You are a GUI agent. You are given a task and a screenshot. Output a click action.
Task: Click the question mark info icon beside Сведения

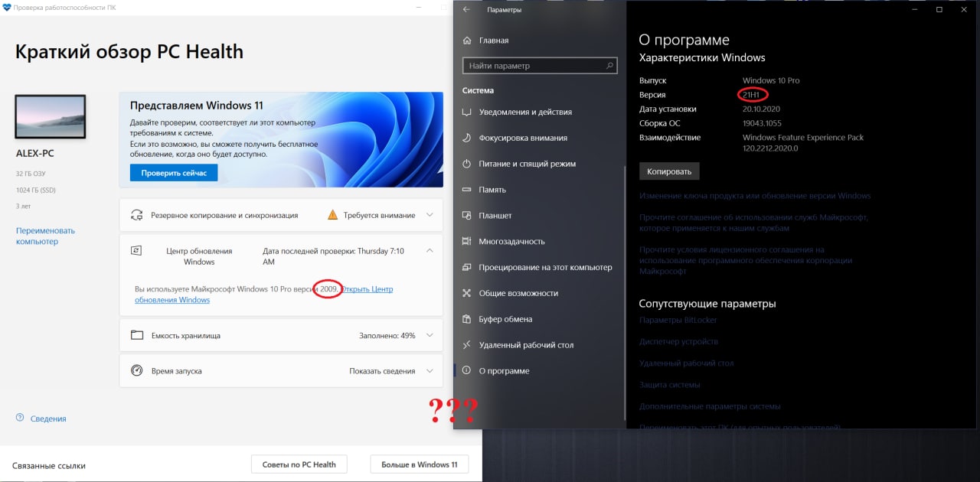[19, 418]
